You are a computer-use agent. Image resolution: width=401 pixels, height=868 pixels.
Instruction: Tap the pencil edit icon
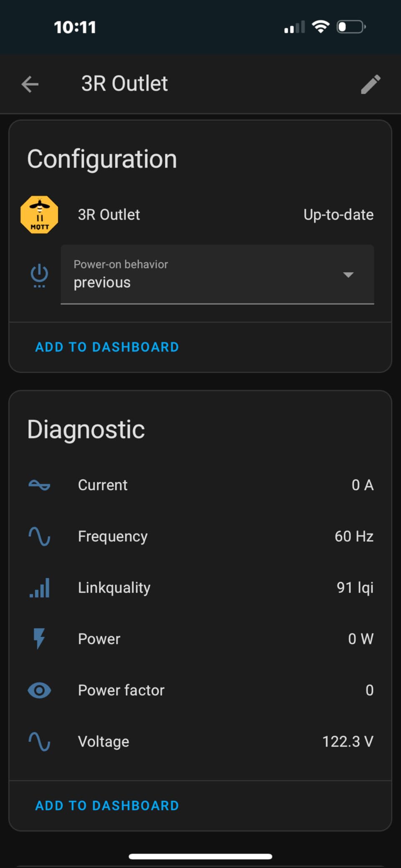(x=371, y=84)
